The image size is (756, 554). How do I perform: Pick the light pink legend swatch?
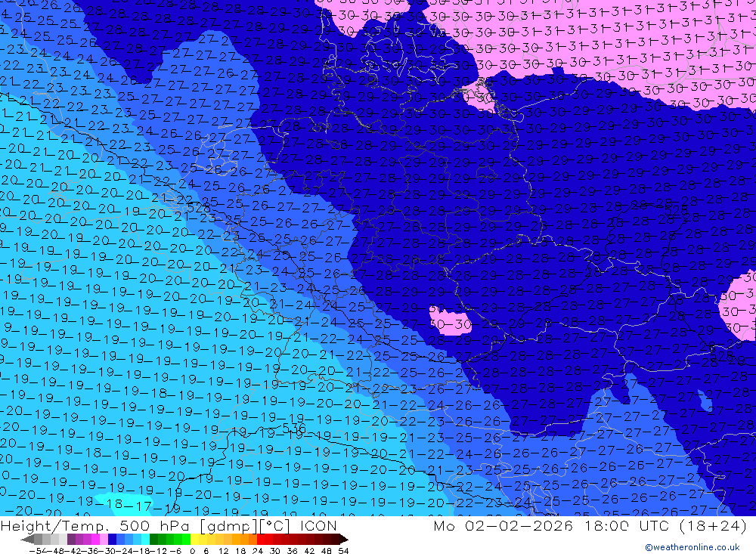pos(104,540)
